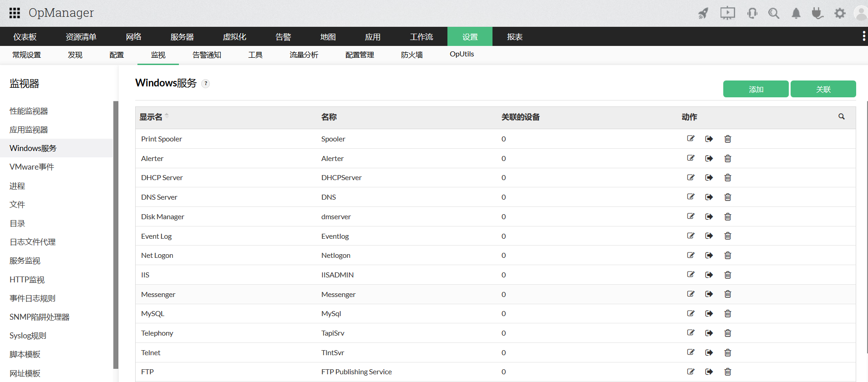The height and width of the screenshot is (382, 868).
Task: Select the 'dmserver' name cell
Action: point(336,216)
